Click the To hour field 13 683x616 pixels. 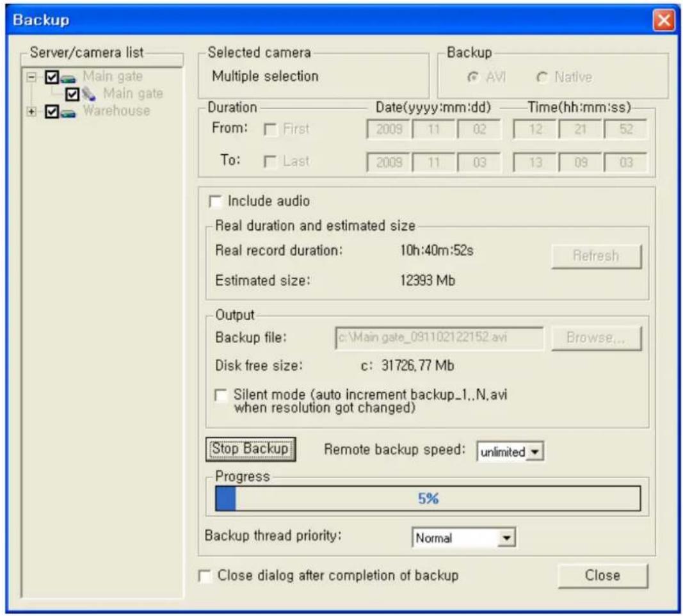[535, 163]
